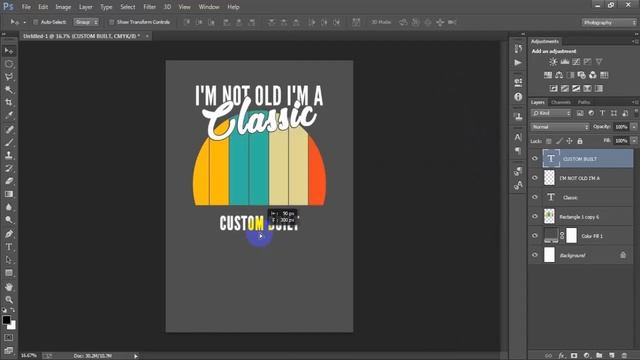Viewport: 640px width, 360px height.
Task: Open the Move tool preset picker arrow
Action: 24,22
